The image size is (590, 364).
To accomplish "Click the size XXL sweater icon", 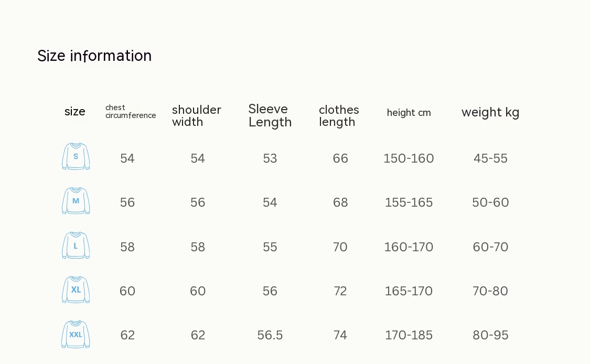I will [76, 335].
